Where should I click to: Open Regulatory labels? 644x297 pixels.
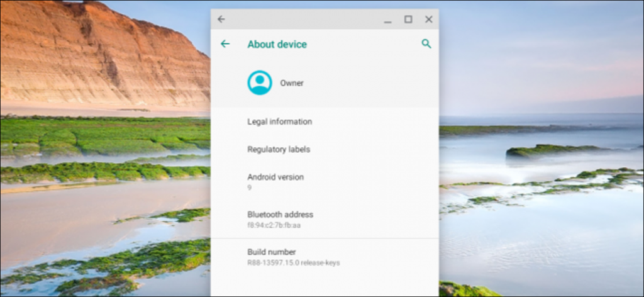pyautogui.click(x=325, y=149)
